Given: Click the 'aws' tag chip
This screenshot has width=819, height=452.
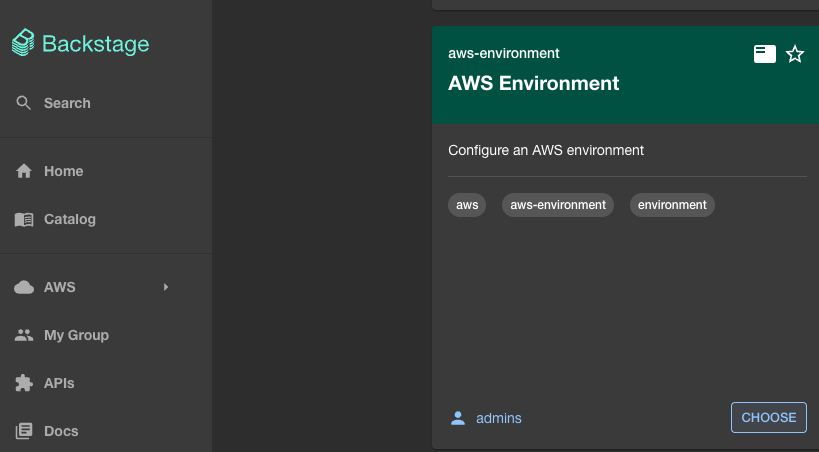Looking at the screenshot, I should (467, 205).
